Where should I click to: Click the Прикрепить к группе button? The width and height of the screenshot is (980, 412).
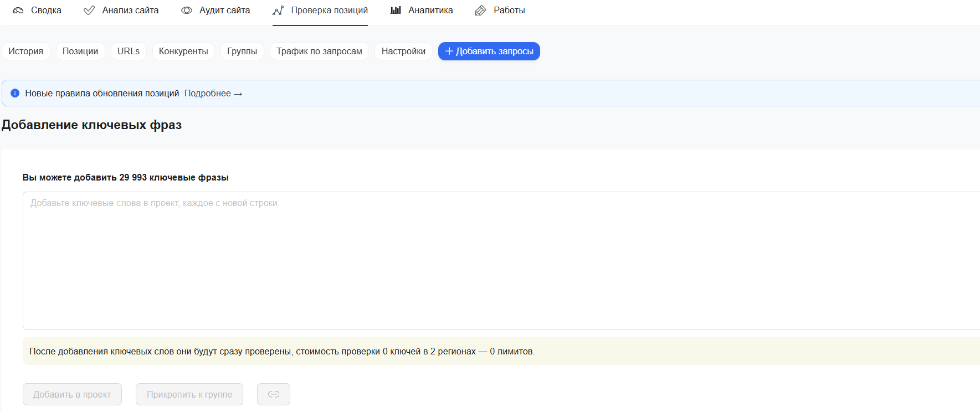click(x=189, y=394)
